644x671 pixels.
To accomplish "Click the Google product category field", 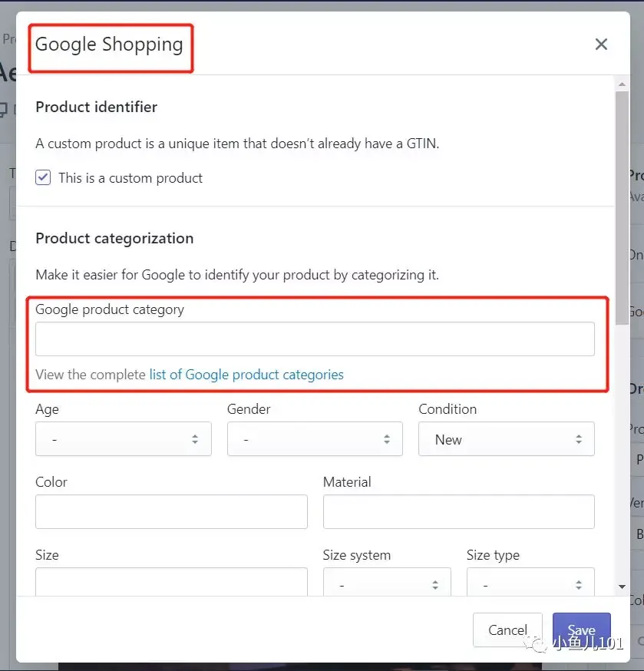I will (x=315, y=339).
